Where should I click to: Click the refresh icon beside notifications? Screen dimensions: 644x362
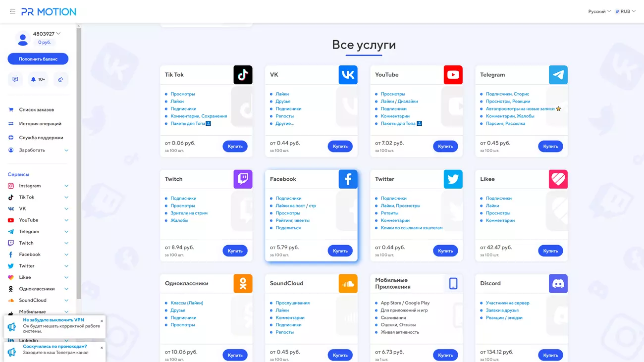click(60, 79)
